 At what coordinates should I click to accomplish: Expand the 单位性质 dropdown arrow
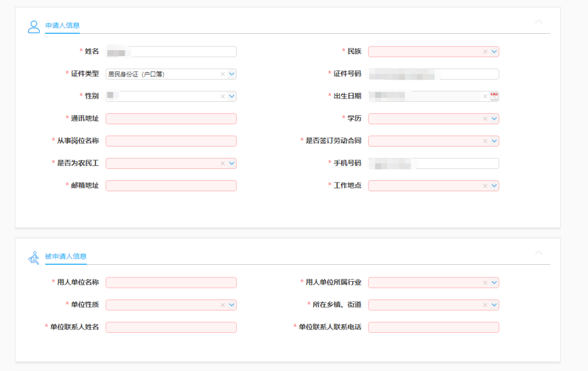click(x=231, y=305)
